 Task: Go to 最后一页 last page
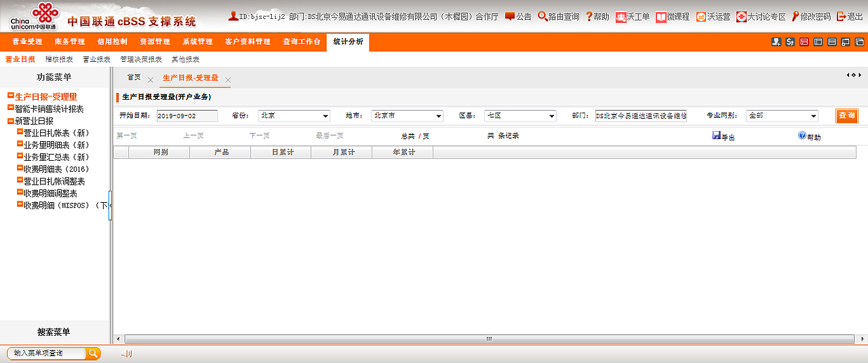pos(330,136)
